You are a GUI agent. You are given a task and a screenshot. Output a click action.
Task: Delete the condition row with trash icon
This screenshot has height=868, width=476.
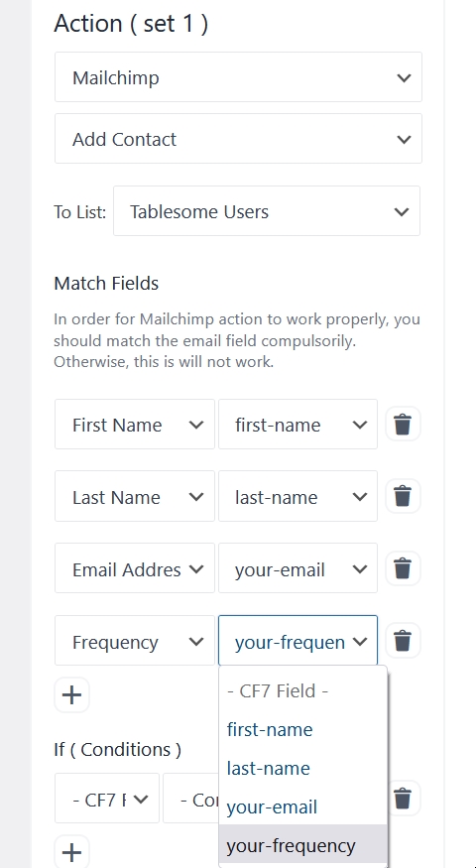[x=403, y=799]
